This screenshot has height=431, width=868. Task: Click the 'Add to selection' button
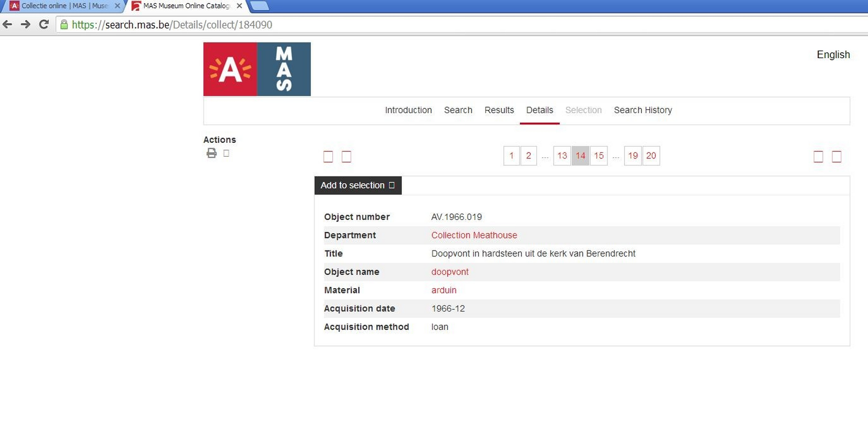click(358, 185)
